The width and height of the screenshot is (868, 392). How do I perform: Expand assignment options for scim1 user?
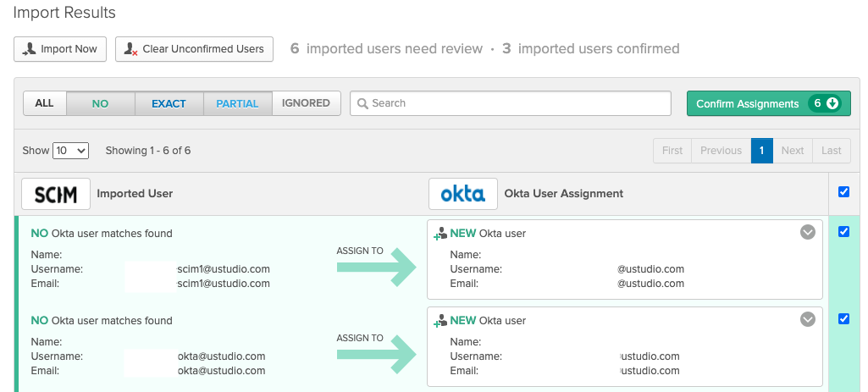point(808,232)
